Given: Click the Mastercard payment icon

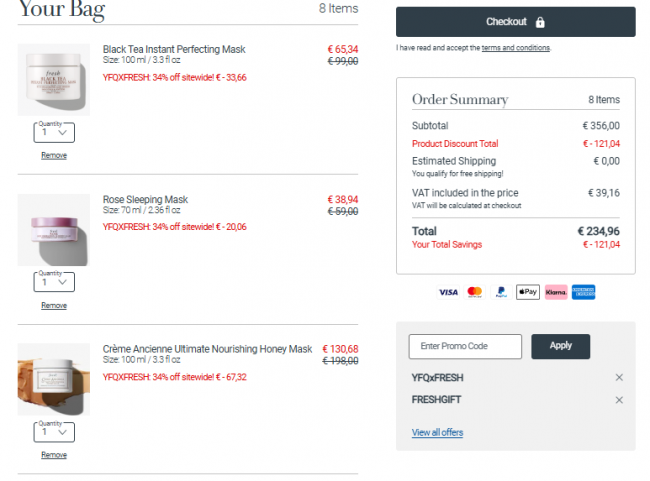Looking at the screenshot, I should click(475, 292).
